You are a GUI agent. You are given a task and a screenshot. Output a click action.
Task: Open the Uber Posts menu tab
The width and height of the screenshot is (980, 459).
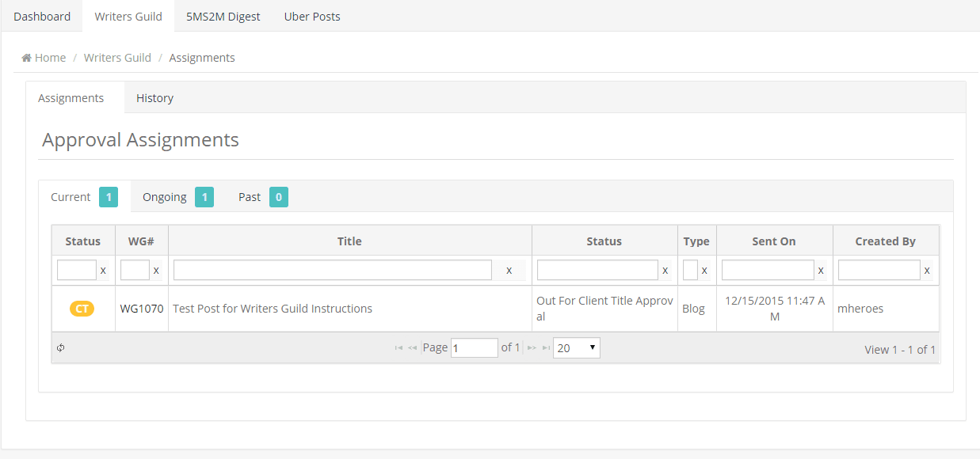pyautogui.click(x=312, y=16)
